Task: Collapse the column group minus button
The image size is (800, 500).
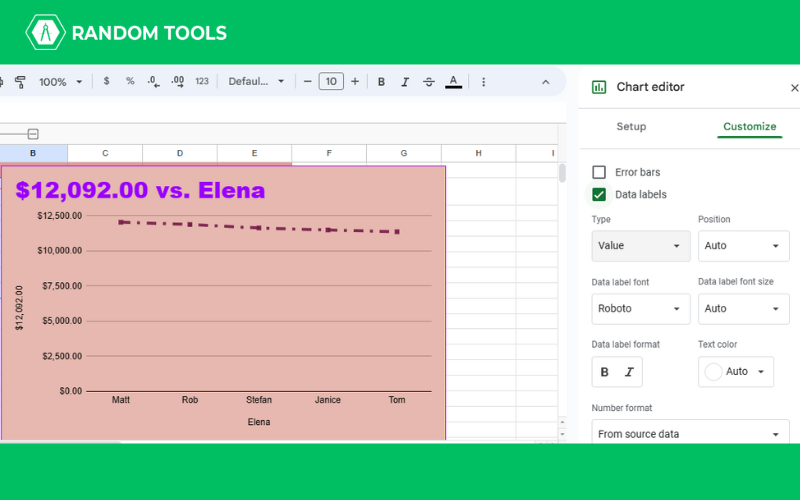Action: 33,134
